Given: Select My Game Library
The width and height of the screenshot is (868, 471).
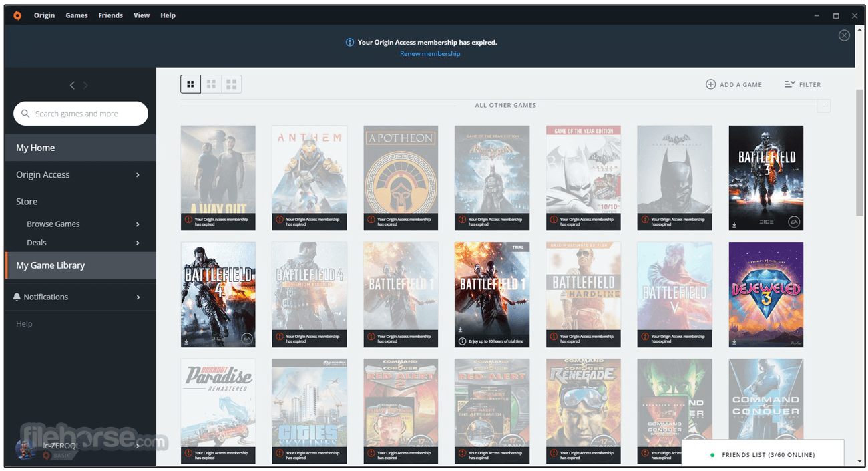Looking at the screenshot, I should tap(81, 265).
